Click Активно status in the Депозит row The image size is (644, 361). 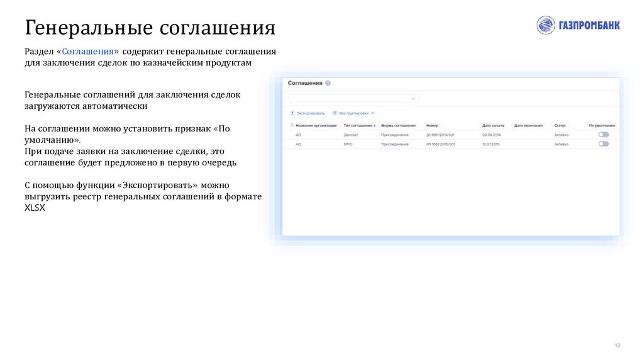click(561, 135)
